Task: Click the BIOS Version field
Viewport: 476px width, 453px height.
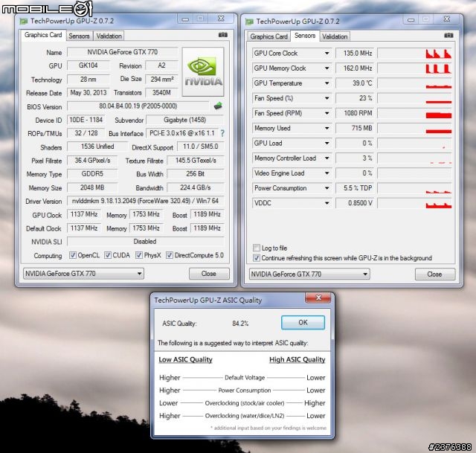Action: click(x=138, y=106)
